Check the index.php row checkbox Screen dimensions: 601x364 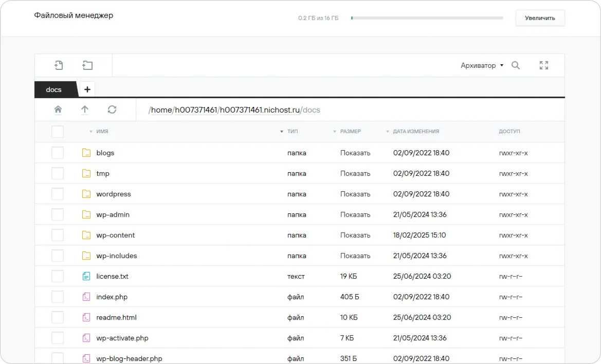[x=58, y=297]
